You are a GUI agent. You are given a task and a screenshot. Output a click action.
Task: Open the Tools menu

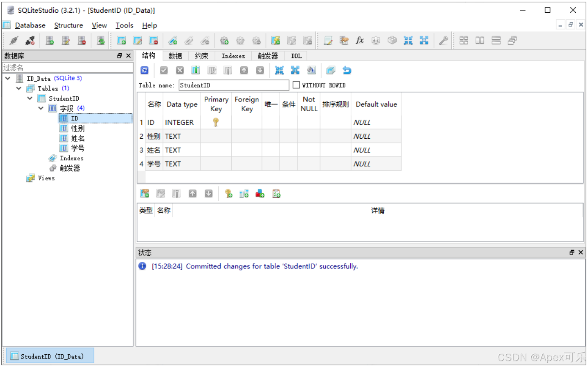tap(124, 25)
